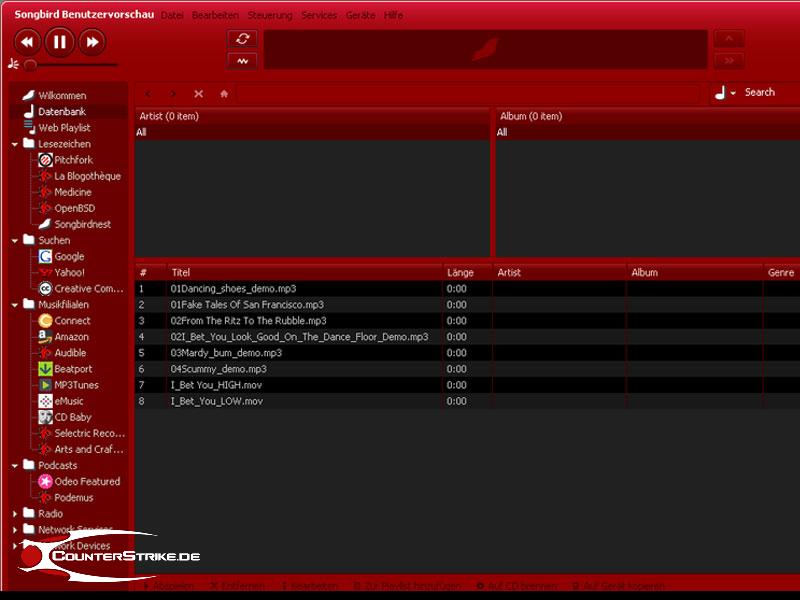The width and height of the screenshot is (800, 600).
Task: Toggle the repeat mode button
Action: coord(242,39)
